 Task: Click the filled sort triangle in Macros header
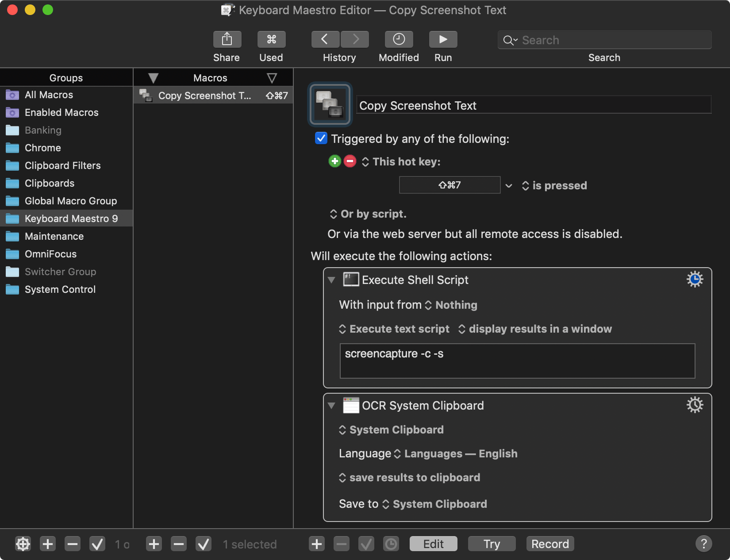pyautogui.click(x=153, y=78)
